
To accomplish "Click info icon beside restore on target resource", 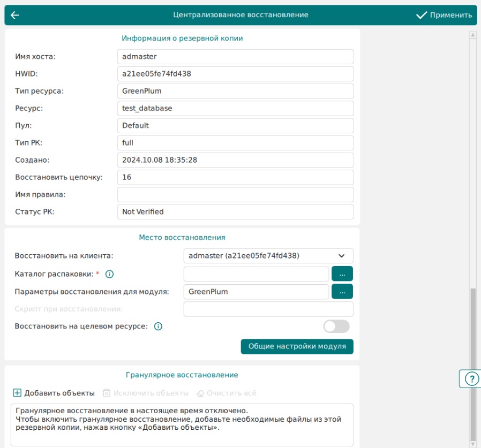I will tap(158, 326).
